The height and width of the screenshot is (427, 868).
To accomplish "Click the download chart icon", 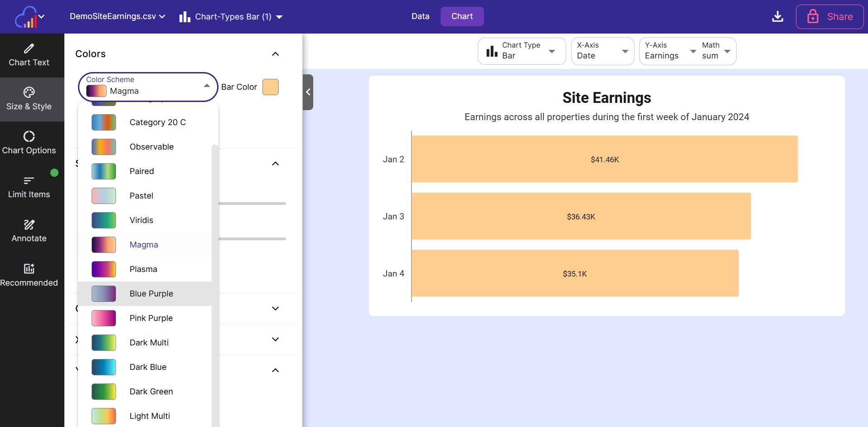I will (x=777, y=17).
